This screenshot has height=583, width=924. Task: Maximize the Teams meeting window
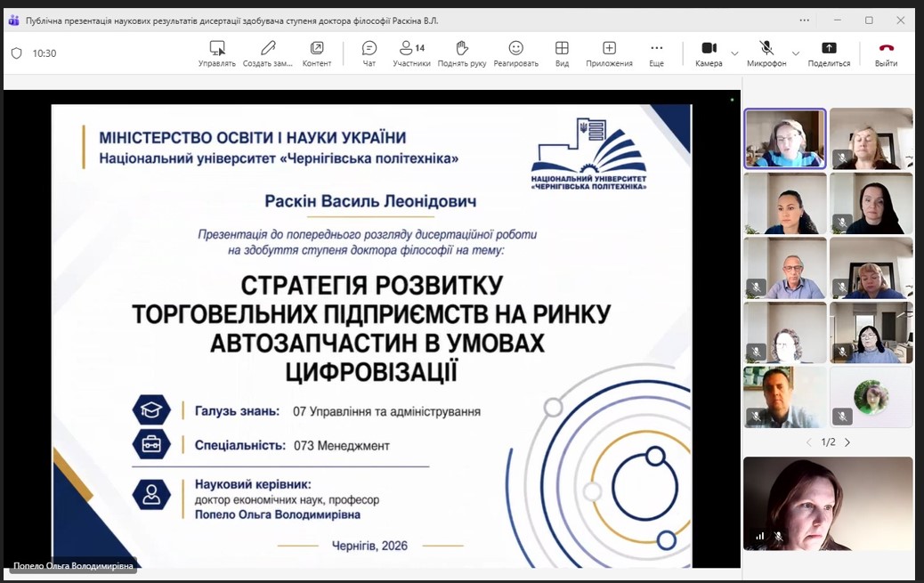869,20
